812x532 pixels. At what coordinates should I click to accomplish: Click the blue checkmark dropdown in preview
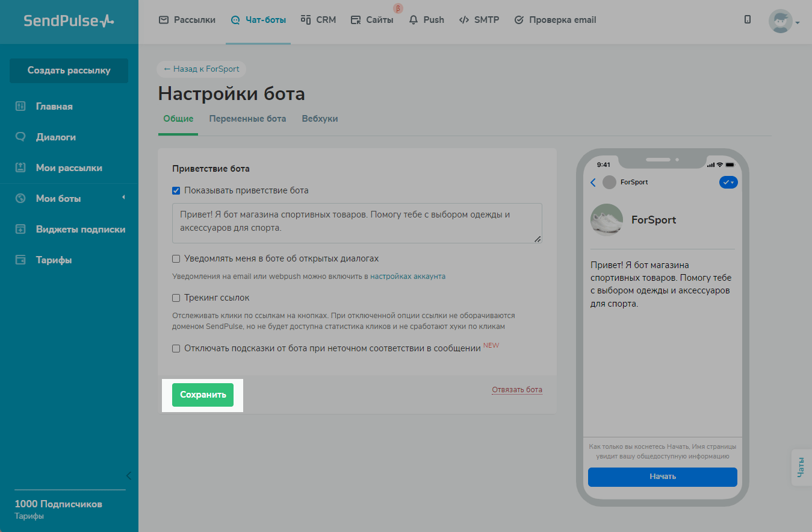tap(728, 182)
